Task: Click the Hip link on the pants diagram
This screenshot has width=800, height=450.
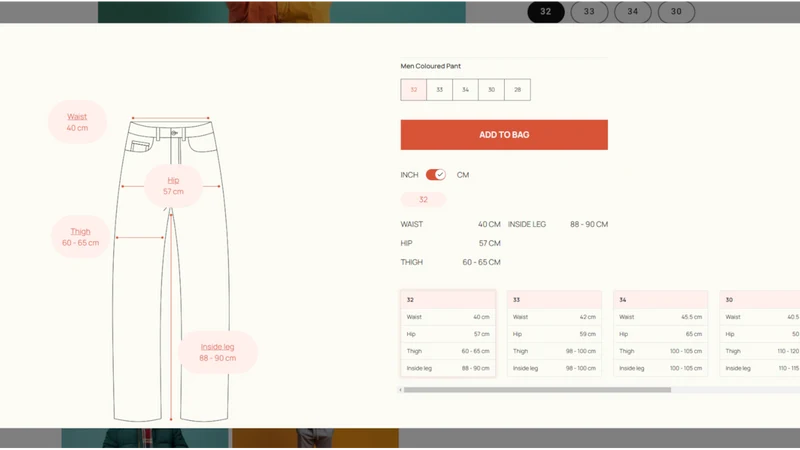Action: 173,180
